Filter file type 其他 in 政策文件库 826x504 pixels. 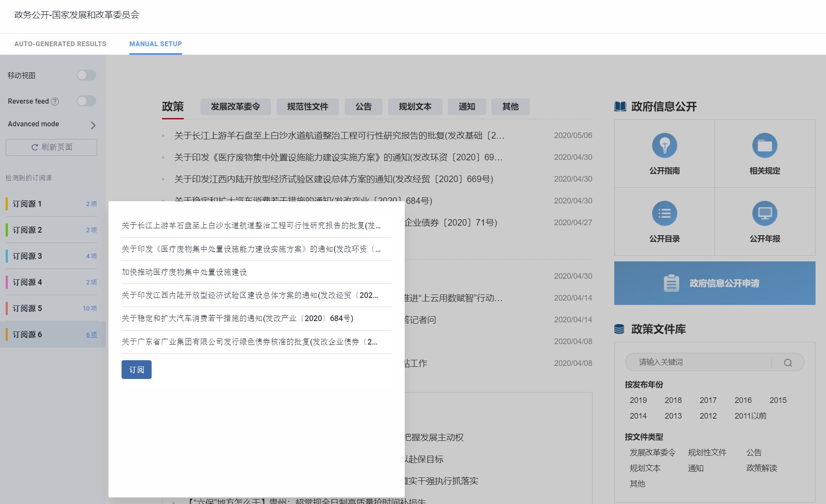click(x=637, y=484)
